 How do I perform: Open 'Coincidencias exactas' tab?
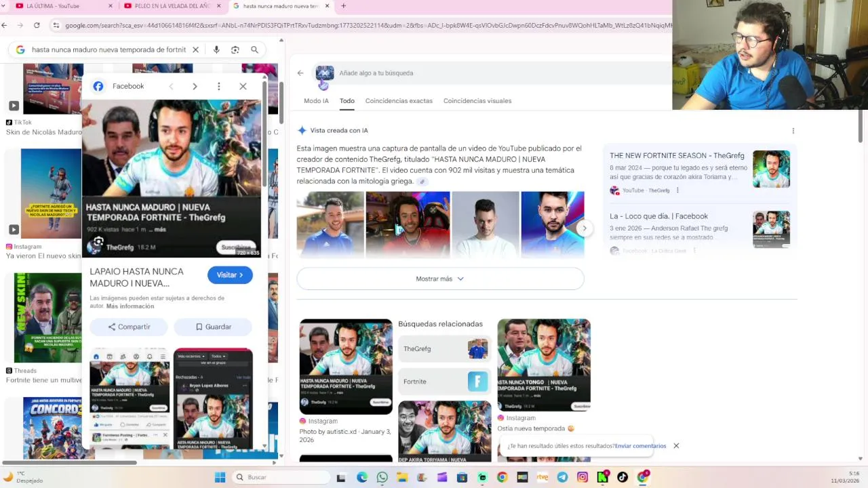[x=399, y=101]
